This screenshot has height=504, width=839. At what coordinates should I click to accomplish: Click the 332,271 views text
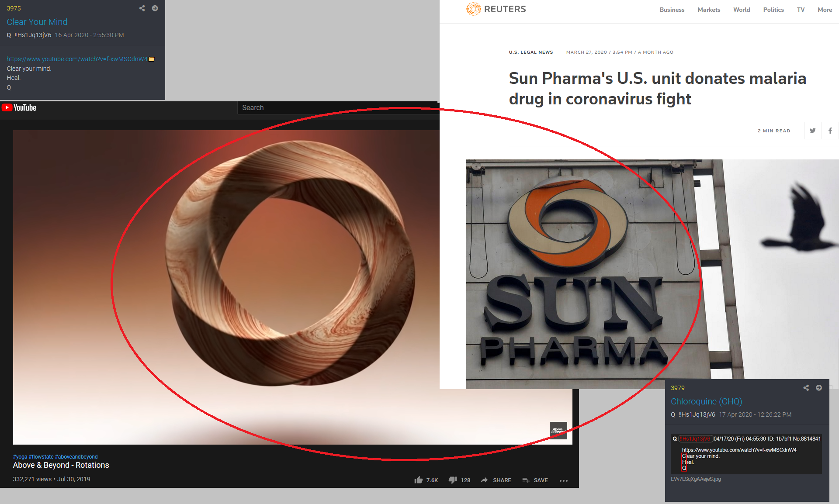(x=32, y=479)
